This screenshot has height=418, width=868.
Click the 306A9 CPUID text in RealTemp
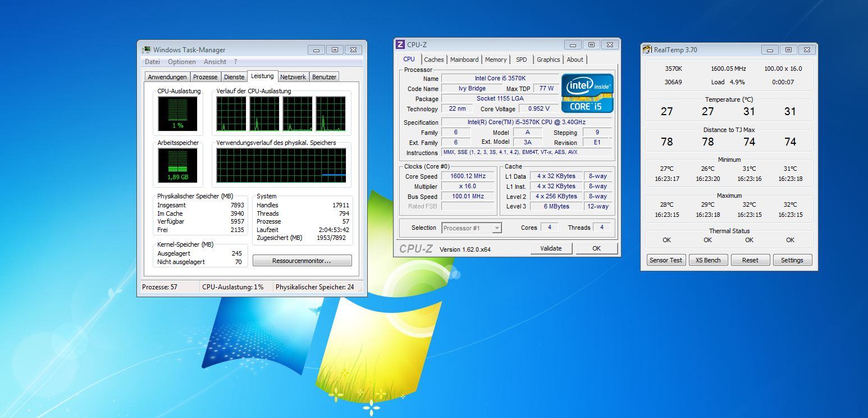(x=673, y=82)
